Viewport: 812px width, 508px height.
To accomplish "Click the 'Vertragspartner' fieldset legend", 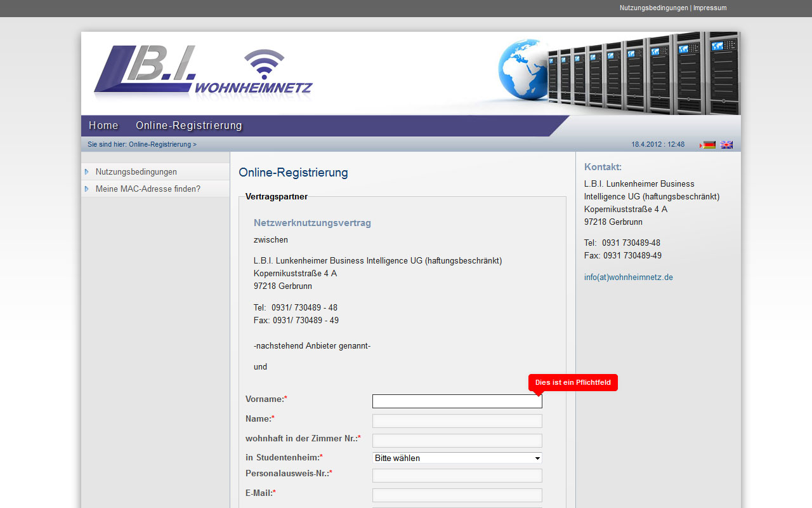I will point(277,197).
